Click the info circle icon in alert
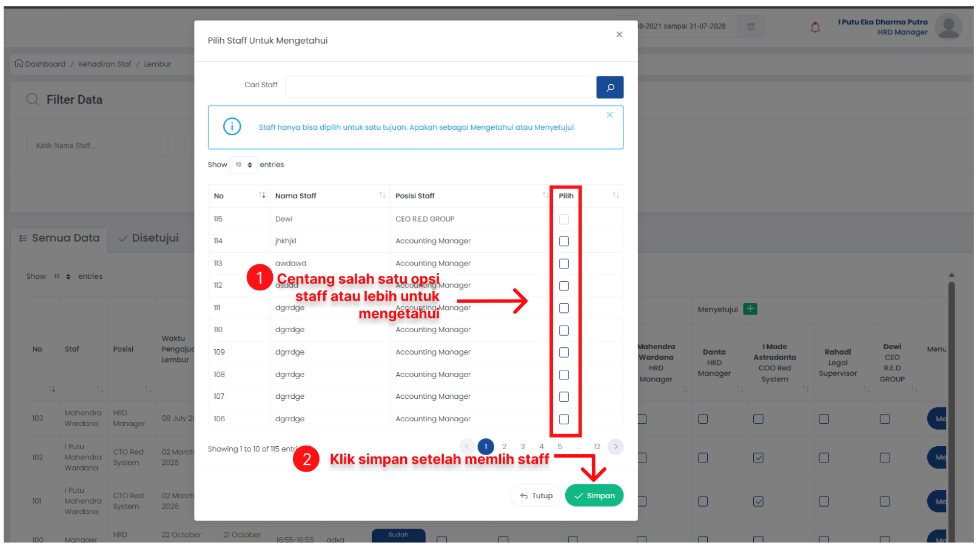This screenshot has width=980, height=548. click(x=232, y=126)
